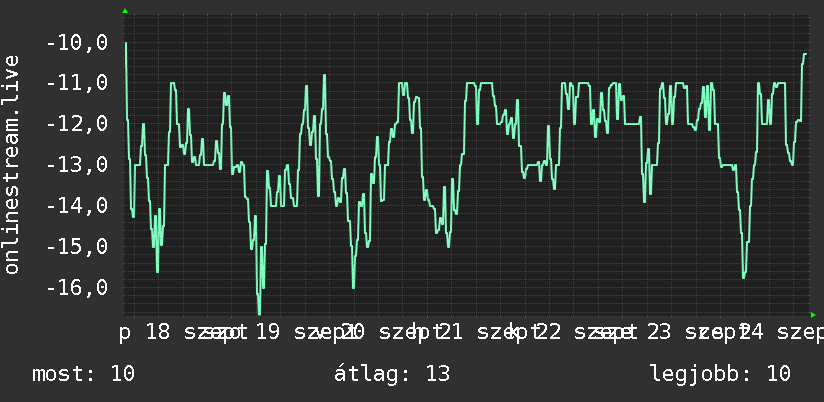The height and width of the screenshot is (402, 824).
Task: Click the green arrow atop the y-axis
Action: click(125, 11)
